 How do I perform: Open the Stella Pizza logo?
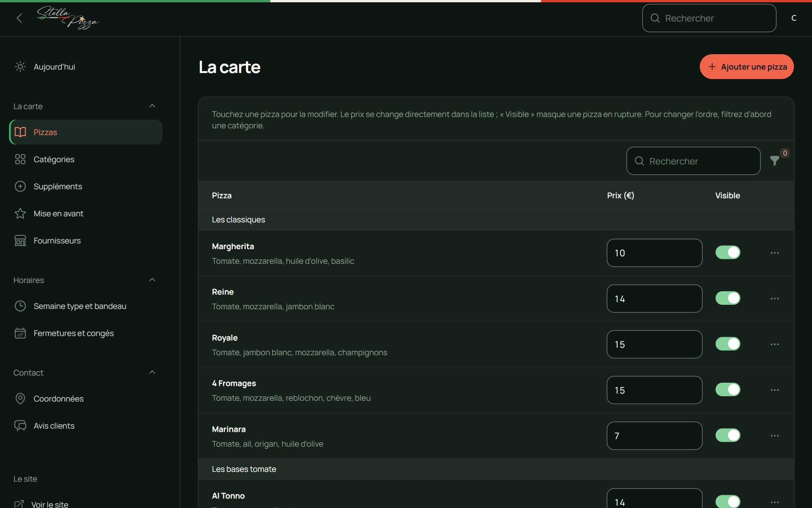pyautogui.click(x=68, y=18)
